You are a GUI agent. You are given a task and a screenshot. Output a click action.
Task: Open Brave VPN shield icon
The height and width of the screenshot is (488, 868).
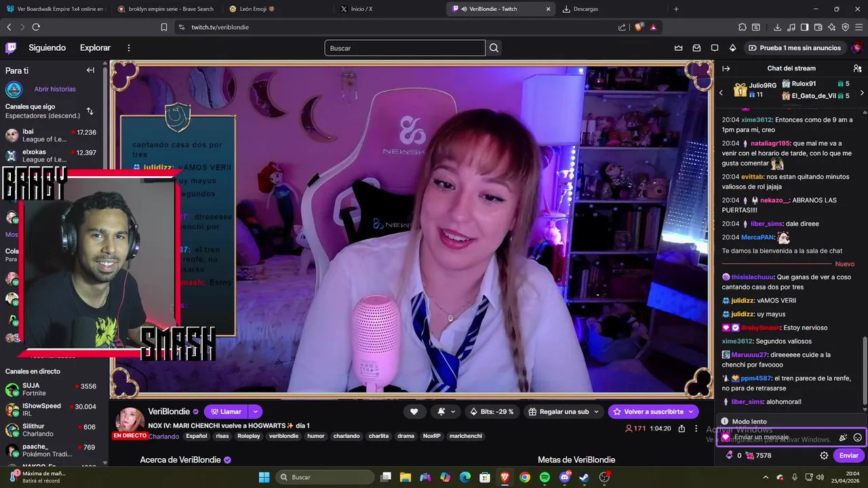846,27
